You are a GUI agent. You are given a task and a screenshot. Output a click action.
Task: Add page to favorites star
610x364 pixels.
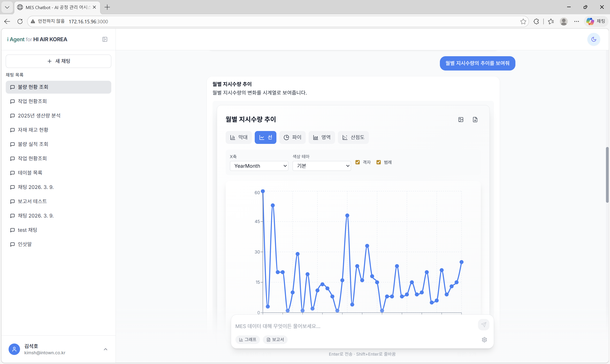[x=523, y=21]
